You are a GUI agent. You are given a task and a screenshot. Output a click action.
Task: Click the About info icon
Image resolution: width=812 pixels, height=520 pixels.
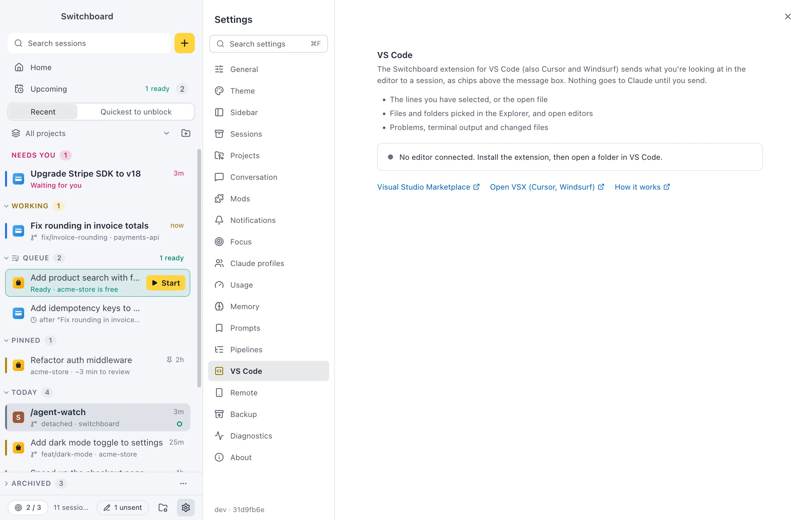pos(219,458)
